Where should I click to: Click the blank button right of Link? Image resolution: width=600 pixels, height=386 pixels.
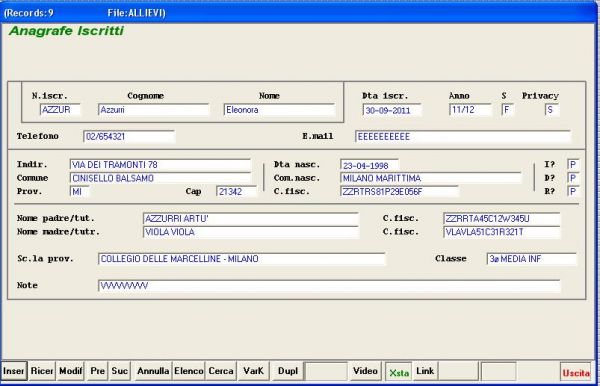tap(458, 371)
